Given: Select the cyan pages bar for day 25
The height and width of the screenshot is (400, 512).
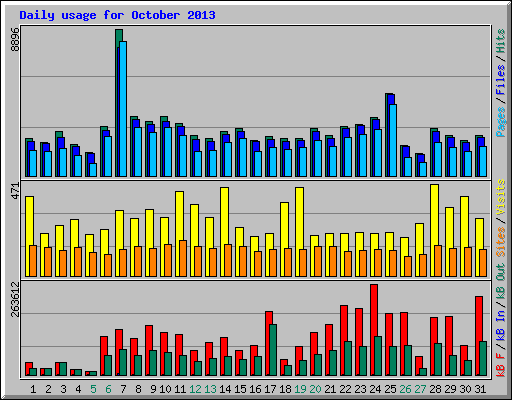Looking at the screenshot, I should point(393,141).
